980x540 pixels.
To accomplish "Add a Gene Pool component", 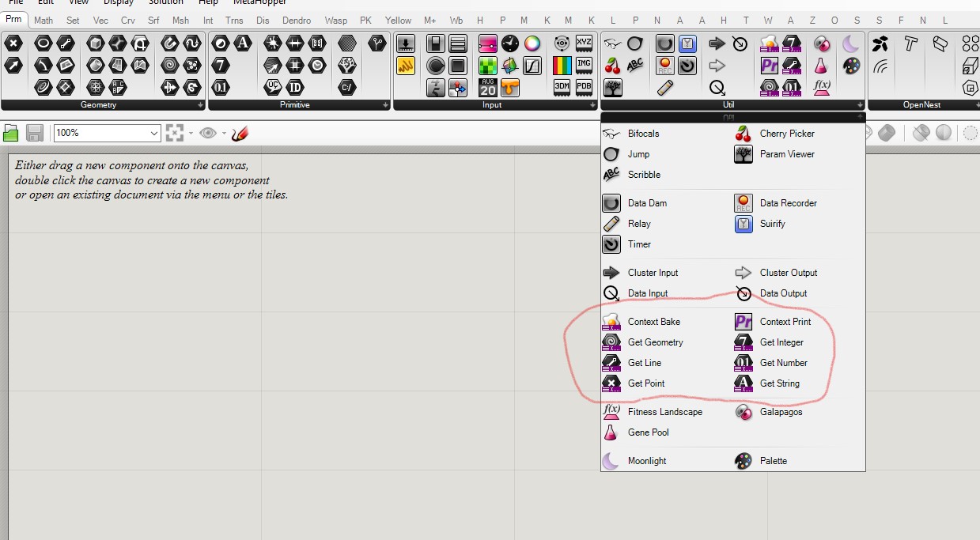I will coord(649,432).
